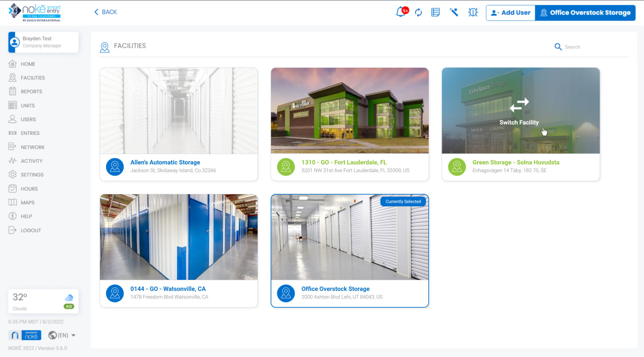Click the MAPS icon in sidebar

12,202
